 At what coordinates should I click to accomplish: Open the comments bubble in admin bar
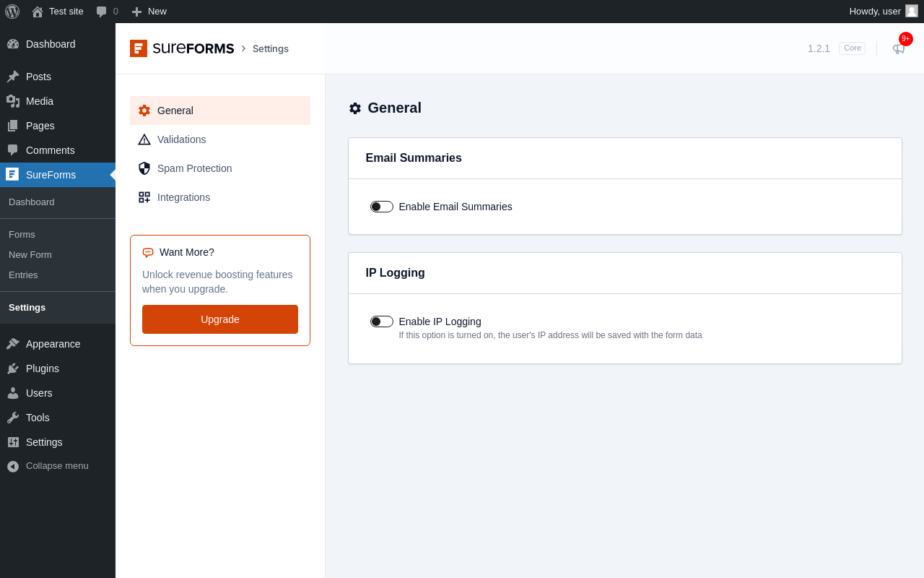(107, 12)
